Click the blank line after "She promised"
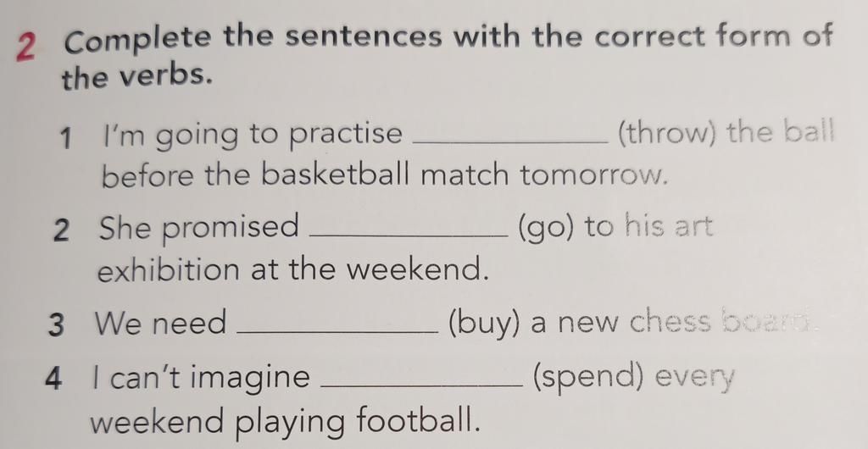The width and height of the screenshot is (868, 449). pyautogui.click(x=410, y=236)
